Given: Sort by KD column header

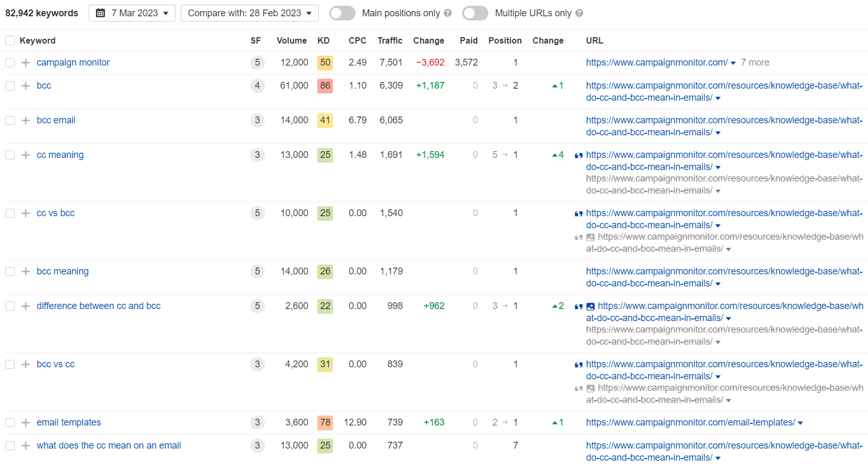Looking at the screenshot, I should coord(324,40).
